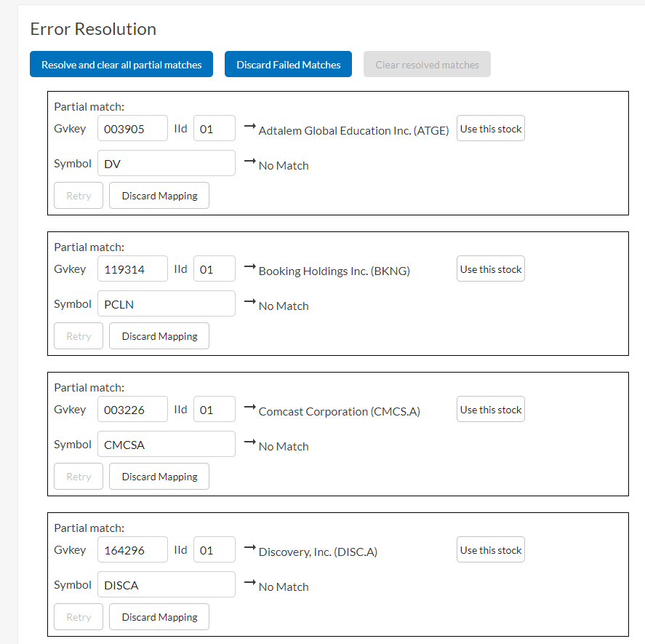645x644 pixels.
Task: Click No Match text beside PCLN symbol
Action: (284, 306)
